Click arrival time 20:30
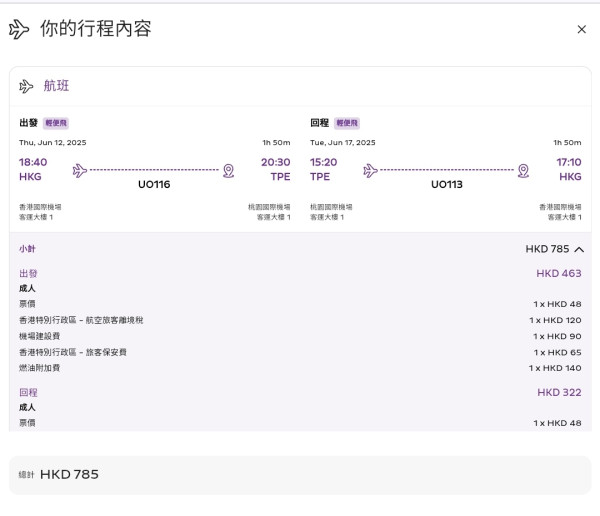The image size is (600, 516). click(276, 162)
